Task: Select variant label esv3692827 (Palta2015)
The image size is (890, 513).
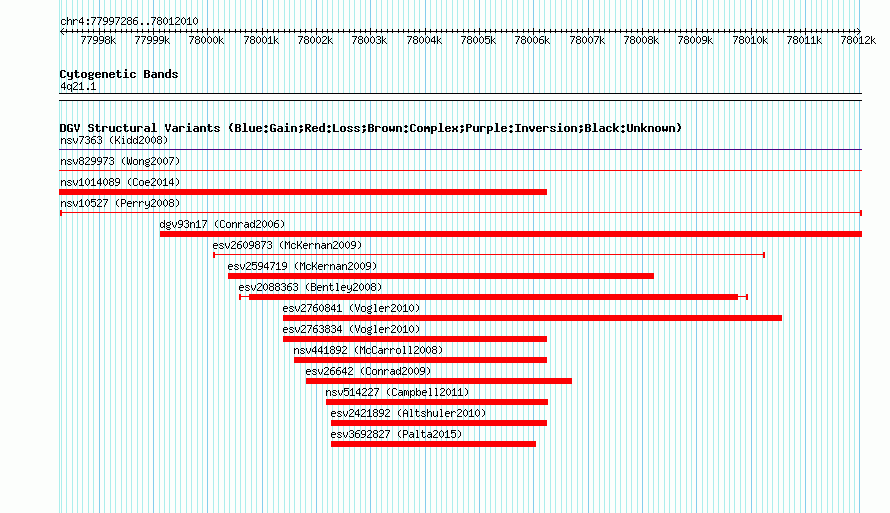Action: (x=396, y=434)
